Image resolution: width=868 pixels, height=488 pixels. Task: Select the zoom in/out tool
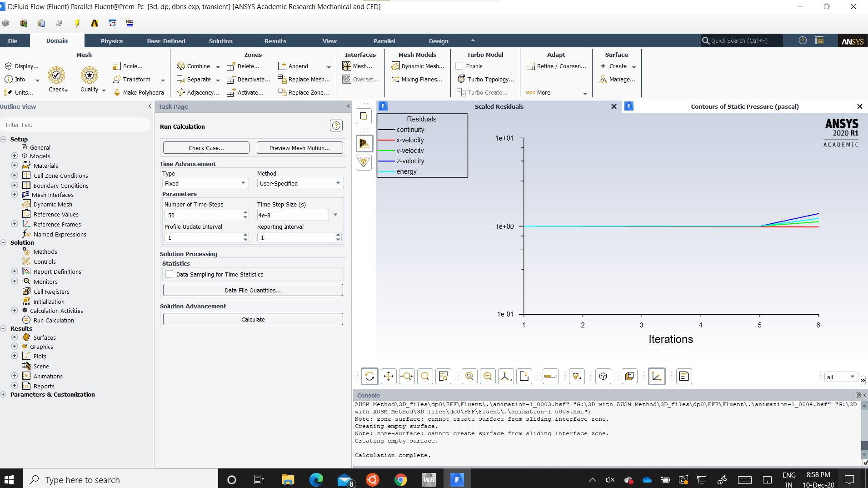click(407, 376)
